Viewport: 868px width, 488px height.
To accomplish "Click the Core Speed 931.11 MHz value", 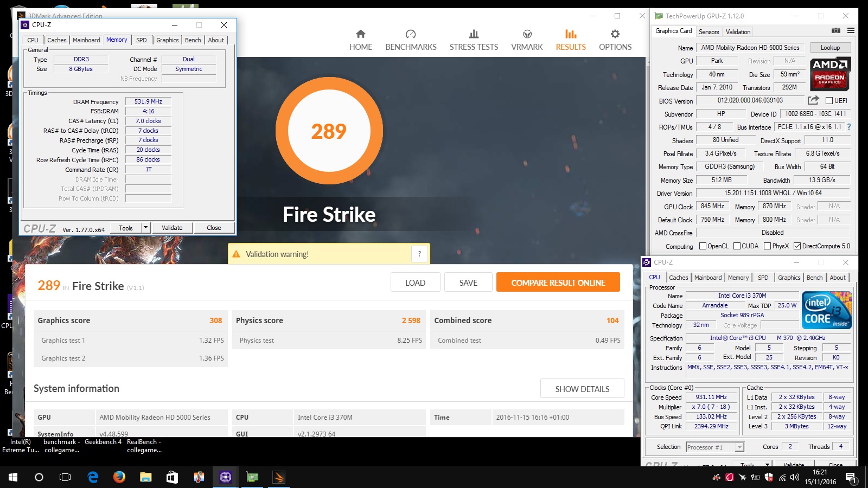I will 711,397.
